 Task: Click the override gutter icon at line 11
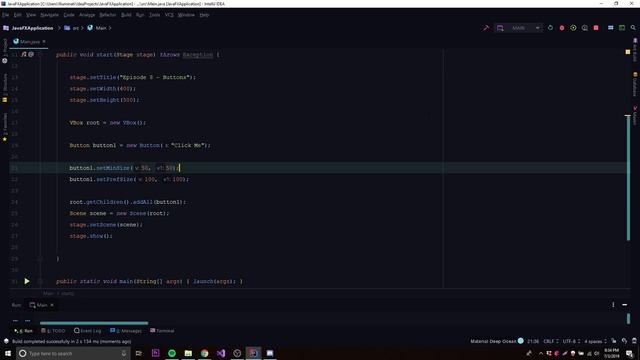(x=24, y=54)
